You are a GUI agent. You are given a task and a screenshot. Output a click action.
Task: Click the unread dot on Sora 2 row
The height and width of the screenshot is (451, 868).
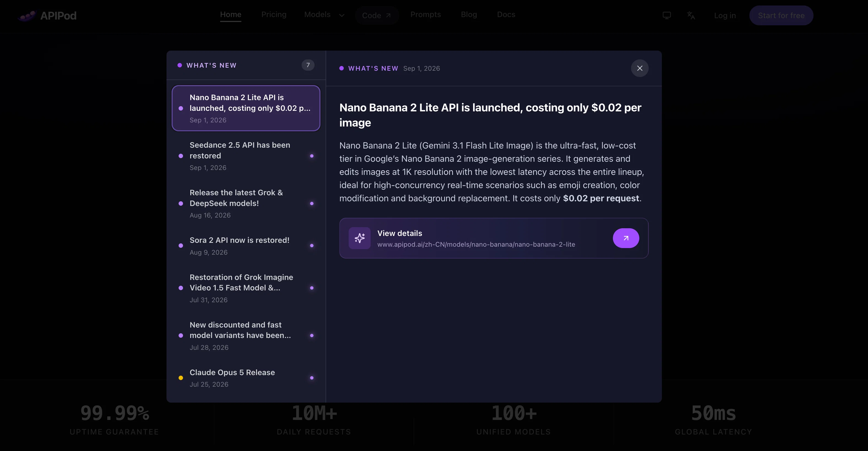tap(312, 246)
